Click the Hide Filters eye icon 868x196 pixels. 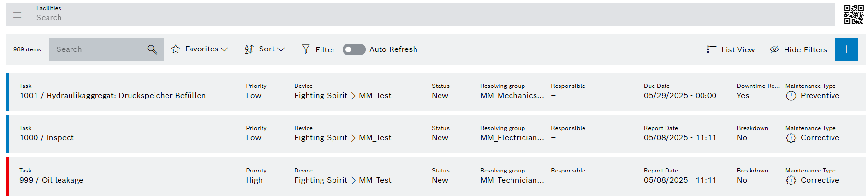[774, 49]
